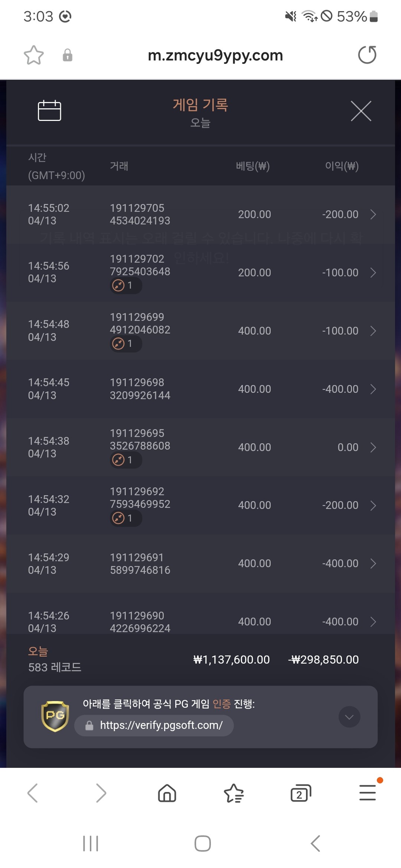Go back with browser back arrow
Image resolution: width=401 pixels, height=868 pixels.
(x=33, y=793)
